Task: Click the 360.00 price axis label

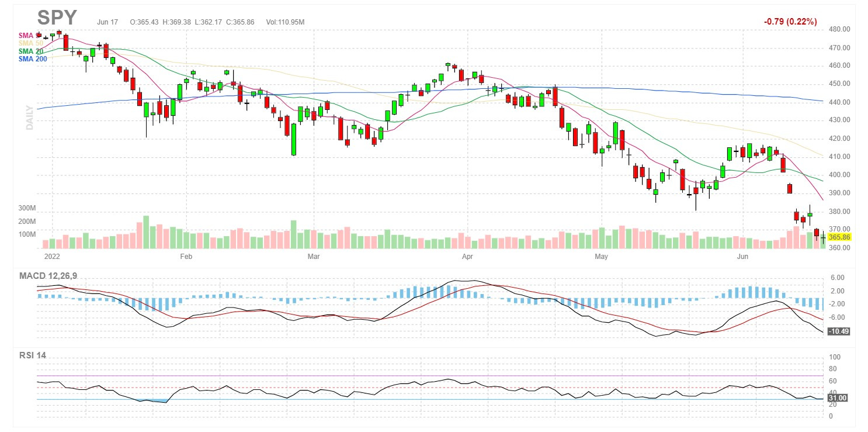Action: click(839, 248)
